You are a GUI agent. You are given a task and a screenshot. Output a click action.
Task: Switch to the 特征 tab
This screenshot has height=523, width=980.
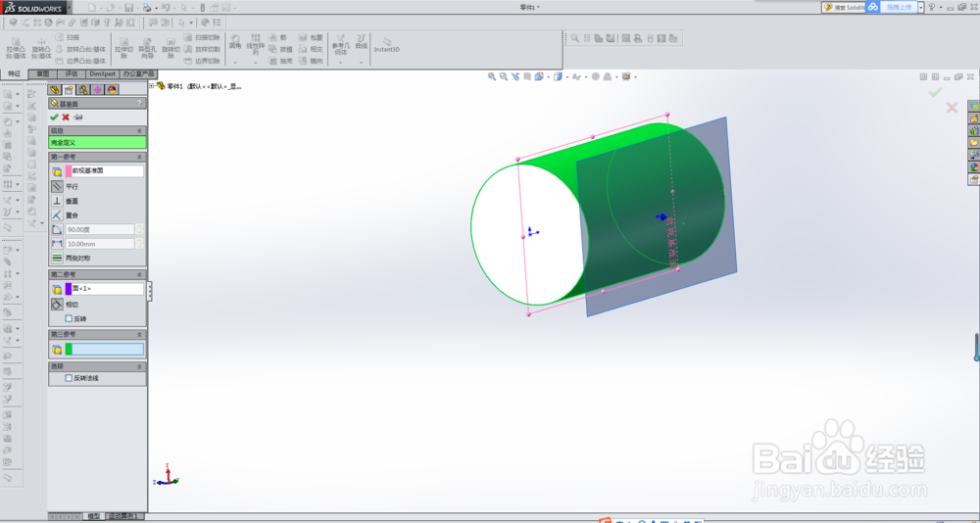(x=14, y=73)
